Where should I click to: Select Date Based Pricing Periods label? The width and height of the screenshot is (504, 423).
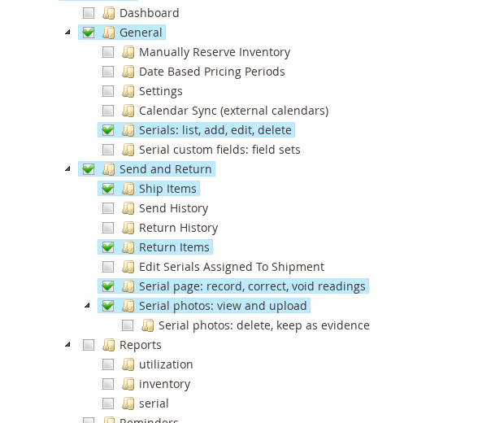[212, 72]
